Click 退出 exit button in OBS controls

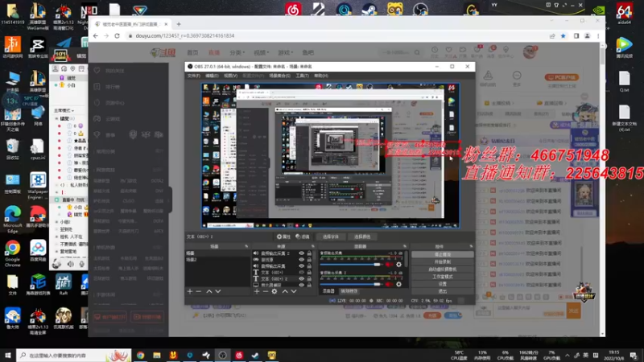(442, 291)
